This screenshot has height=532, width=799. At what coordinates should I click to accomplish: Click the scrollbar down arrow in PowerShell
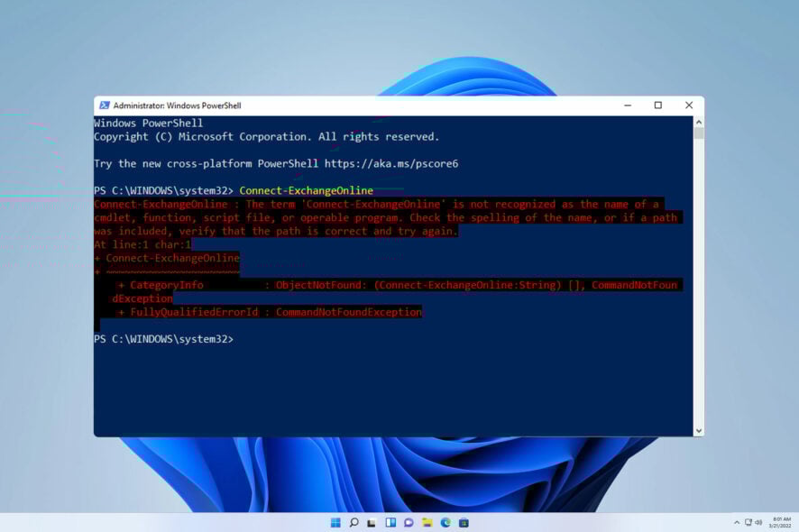[x=699, y=431]
